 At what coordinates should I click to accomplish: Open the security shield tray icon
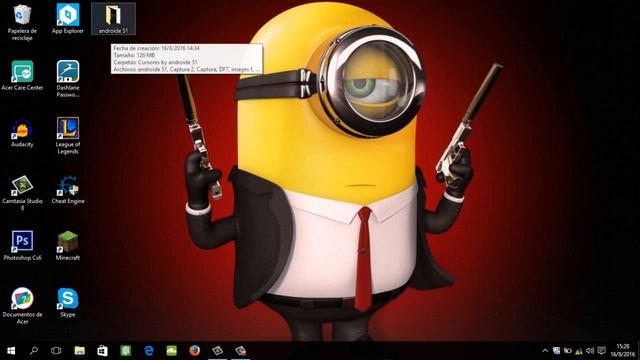[556, 351]
